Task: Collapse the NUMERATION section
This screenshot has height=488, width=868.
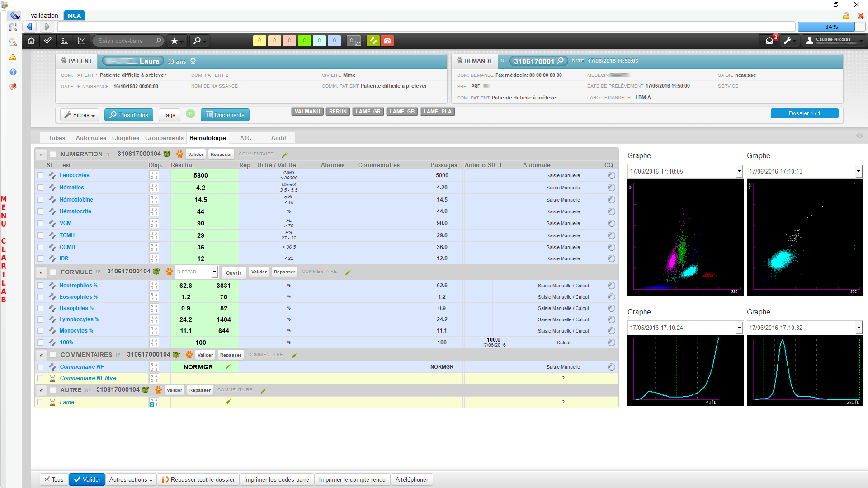Action: [x=41, y=155]
